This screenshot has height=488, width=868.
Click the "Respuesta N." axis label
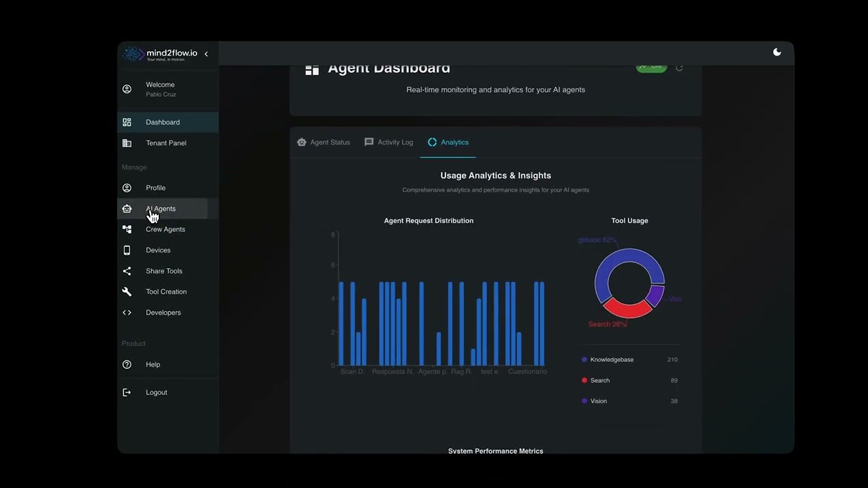(x=393, y=371)
